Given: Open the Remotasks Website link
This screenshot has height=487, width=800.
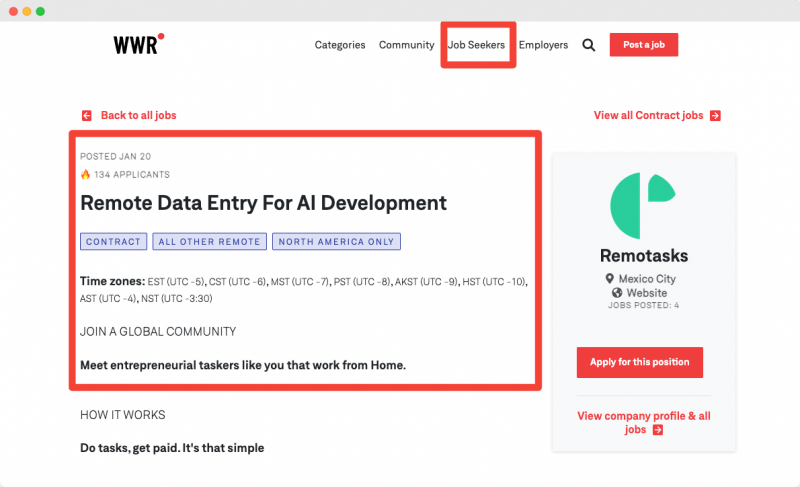Looking at the screenshot, I should pos(646,293).
